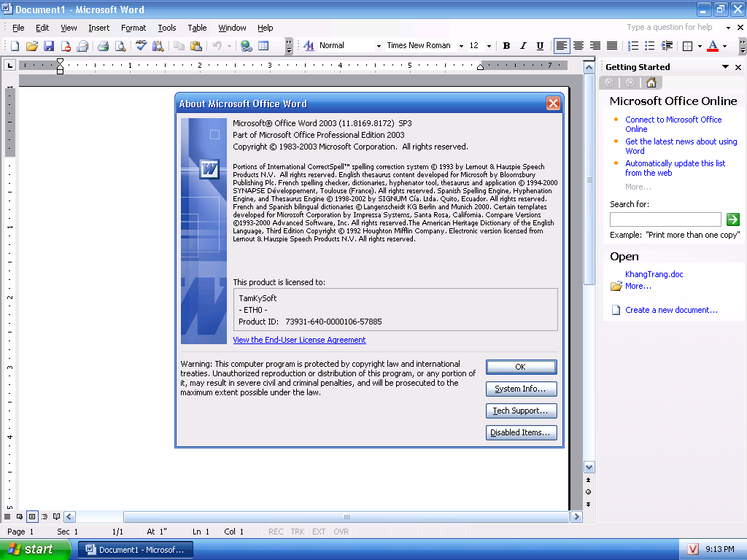
Task: Click OK in the About dialog
Action: (x=521, y=367)
